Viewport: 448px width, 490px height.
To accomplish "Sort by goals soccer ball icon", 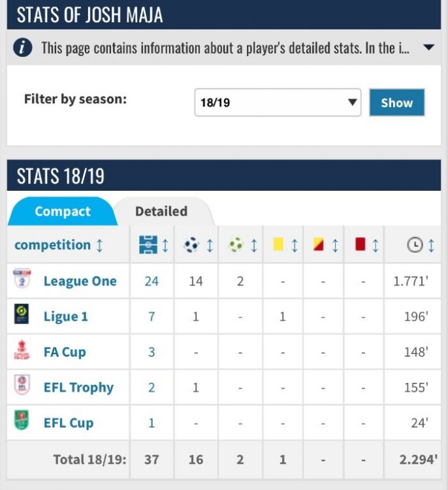I will (x=192, y=245).
